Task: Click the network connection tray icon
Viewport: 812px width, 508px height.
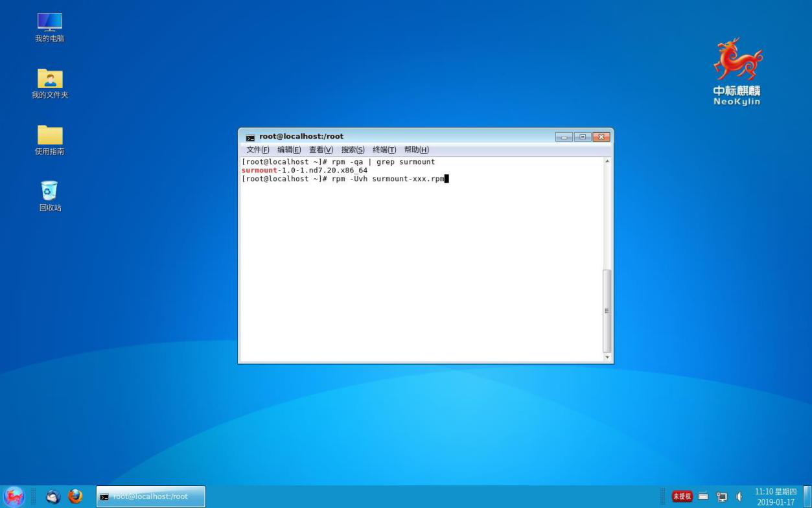Action: click(721, 497)
